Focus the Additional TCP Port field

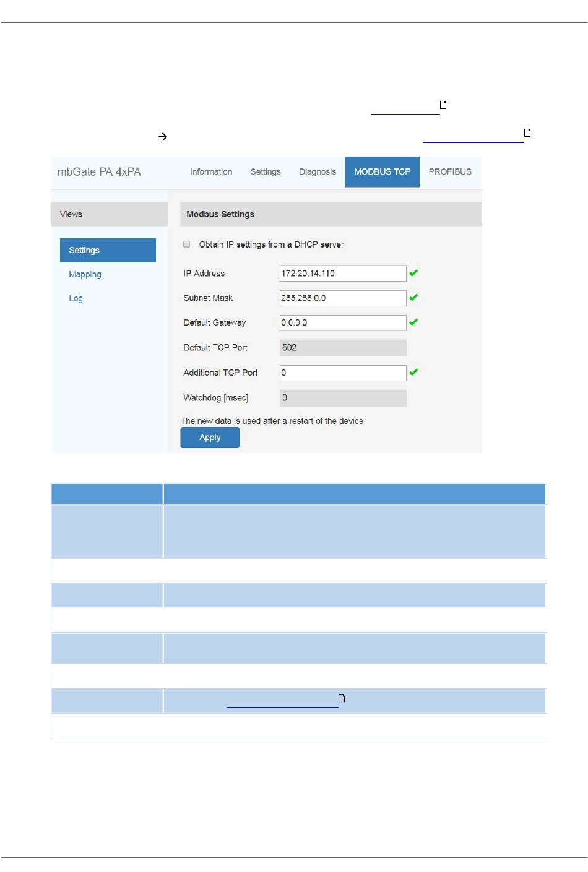(343, 373)
